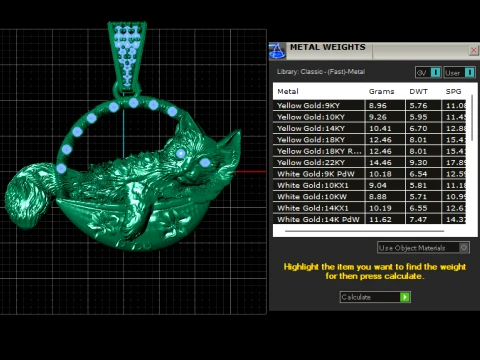Click the vertical scrollbar of metals list
Image resolution: width=480 pixels, height=360 pixels.
click(x=472, y=117)
